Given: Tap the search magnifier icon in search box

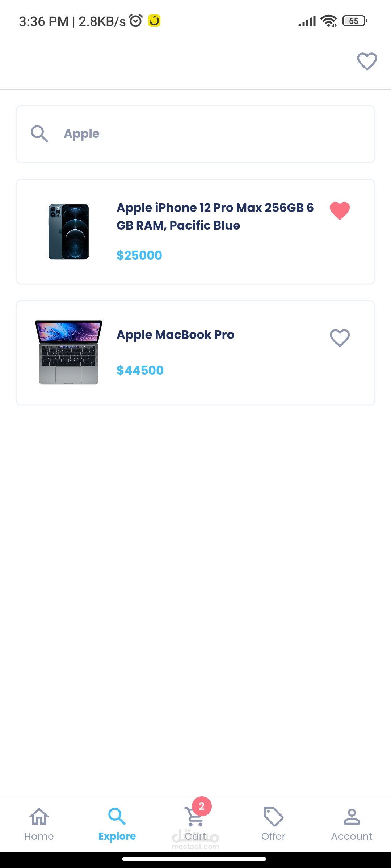Looking at the screenshot, I should [x=39, y=134].
